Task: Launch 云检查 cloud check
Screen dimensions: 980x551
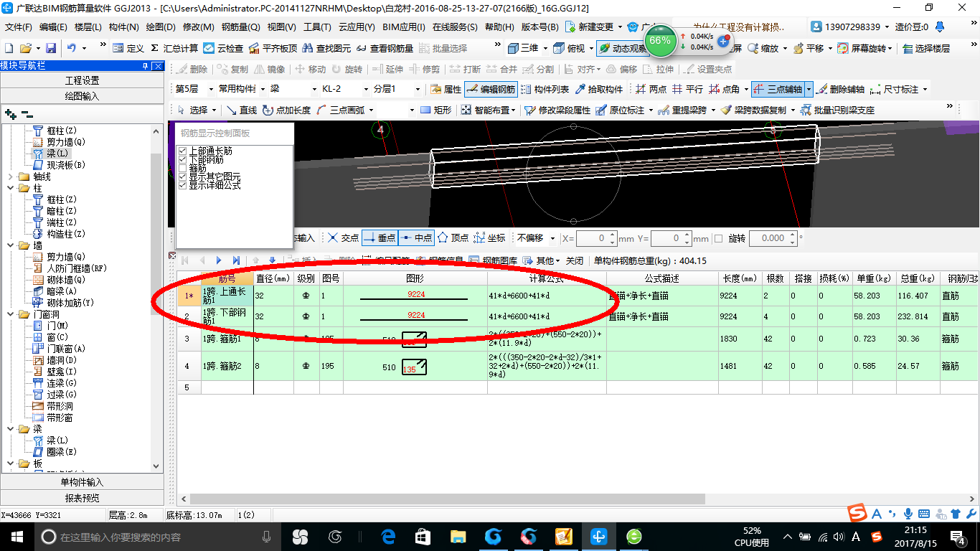Action: click(223, 48)
